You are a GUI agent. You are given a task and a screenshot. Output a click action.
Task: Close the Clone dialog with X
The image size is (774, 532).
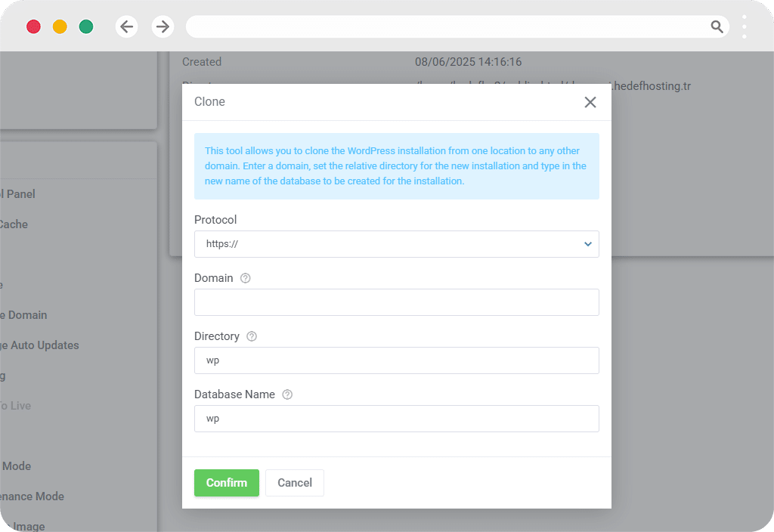coord(590,102)
